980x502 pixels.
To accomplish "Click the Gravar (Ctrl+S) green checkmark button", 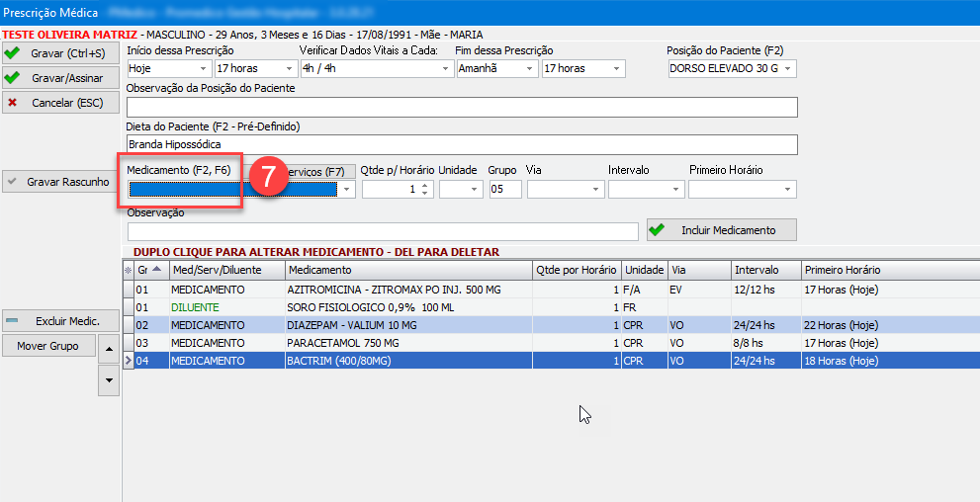I will coord(60,52).
